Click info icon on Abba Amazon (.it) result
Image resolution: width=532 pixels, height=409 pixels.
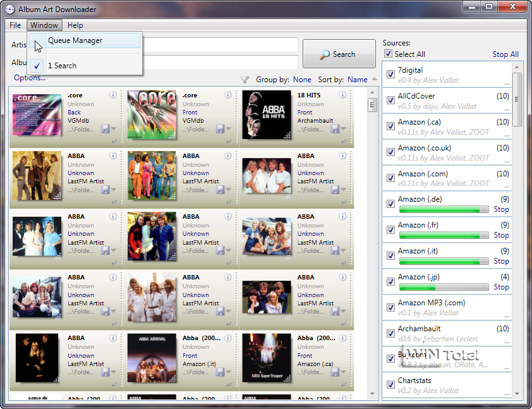[228, 338]
